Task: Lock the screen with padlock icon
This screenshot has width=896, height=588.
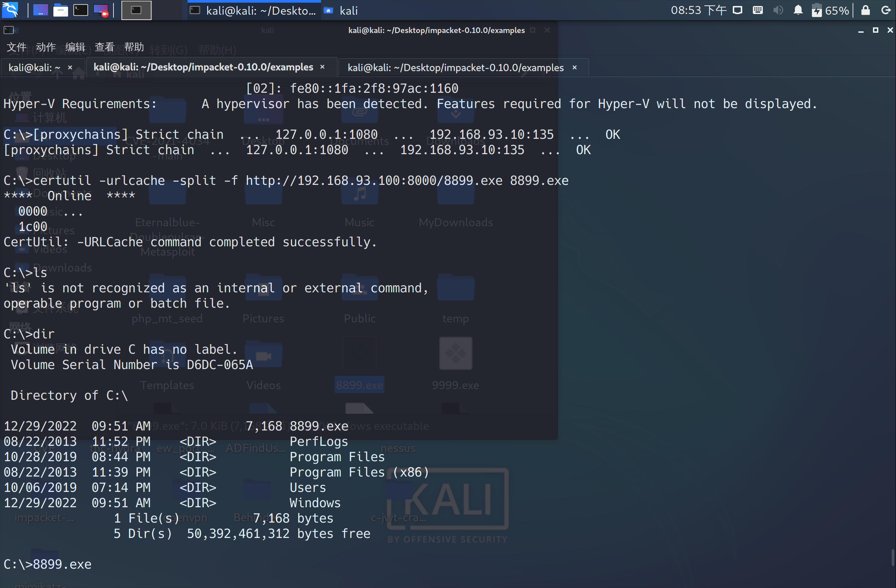Action: point(866,10)
